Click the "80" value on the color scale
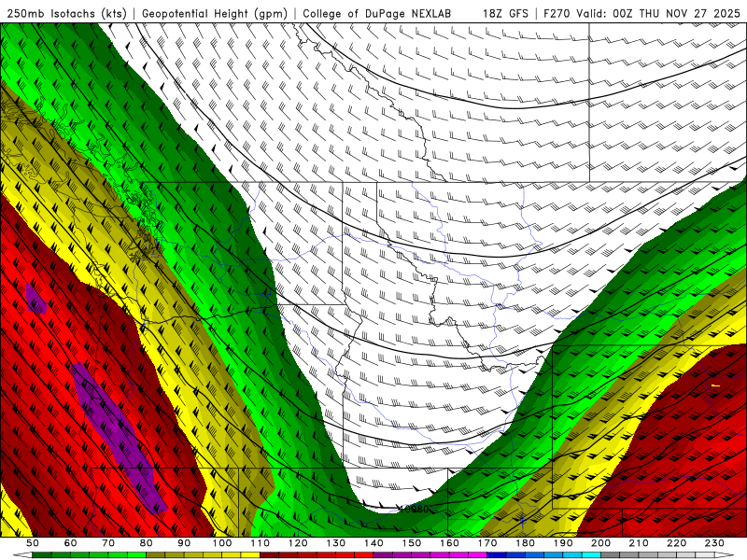747x560 pixels. (x=147, y=543)
